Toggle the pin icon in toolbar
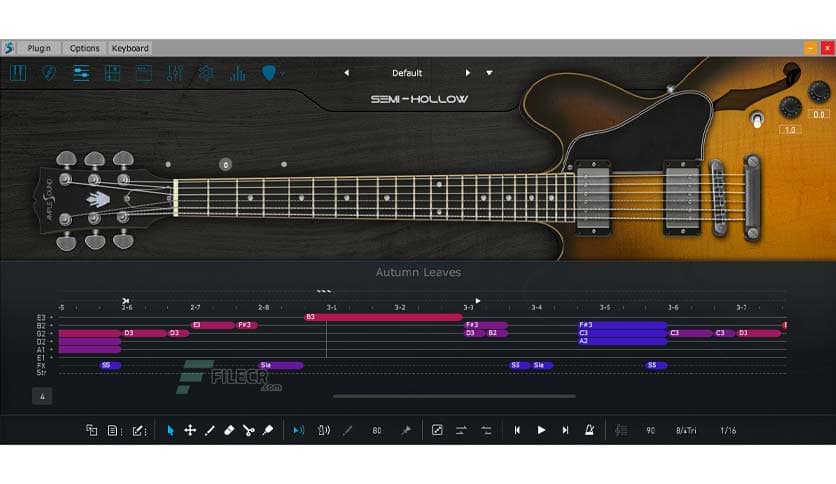This screenshot has height=484, width=836. pos(406,430)
